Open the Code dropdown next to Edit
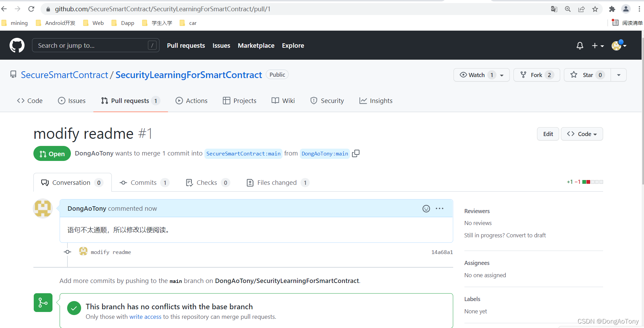 pyautogui.click(x=582, y=134)
